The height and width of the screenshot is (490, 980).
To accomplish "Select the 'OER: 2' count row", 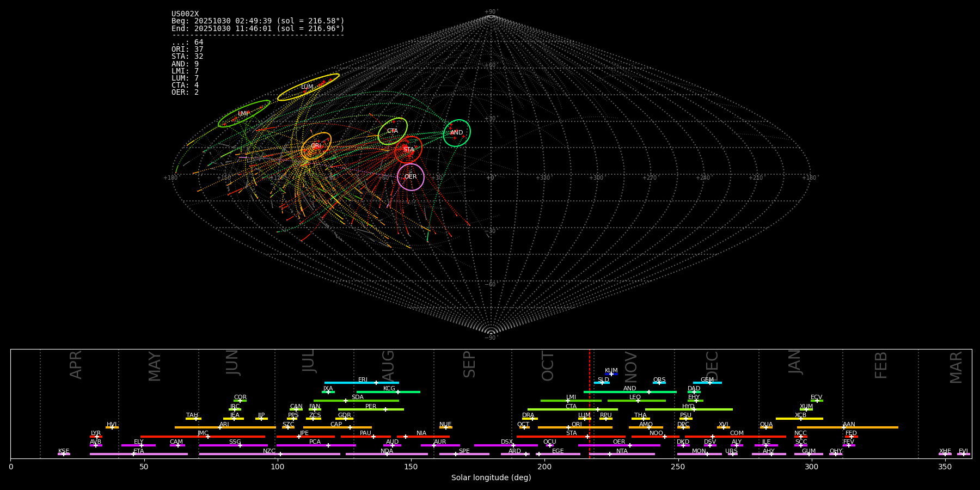I will [185, 93].
